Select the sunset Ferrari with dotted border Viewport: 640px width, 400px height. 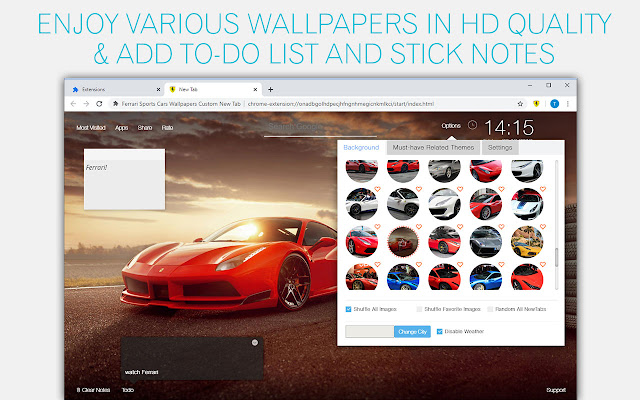coord(403,242)
